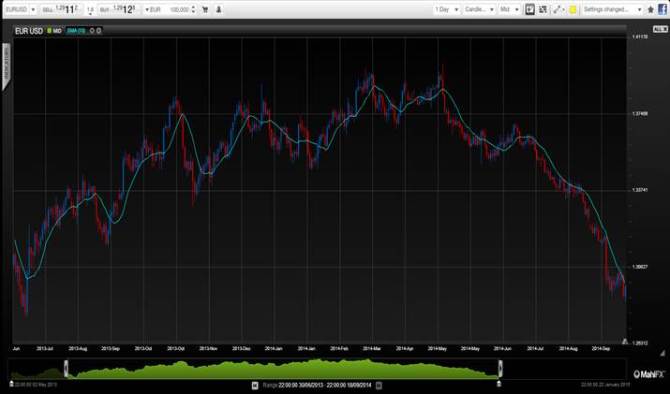
Task: Click the 2013-Sep axis label
Action: click(x=110, y=349)
